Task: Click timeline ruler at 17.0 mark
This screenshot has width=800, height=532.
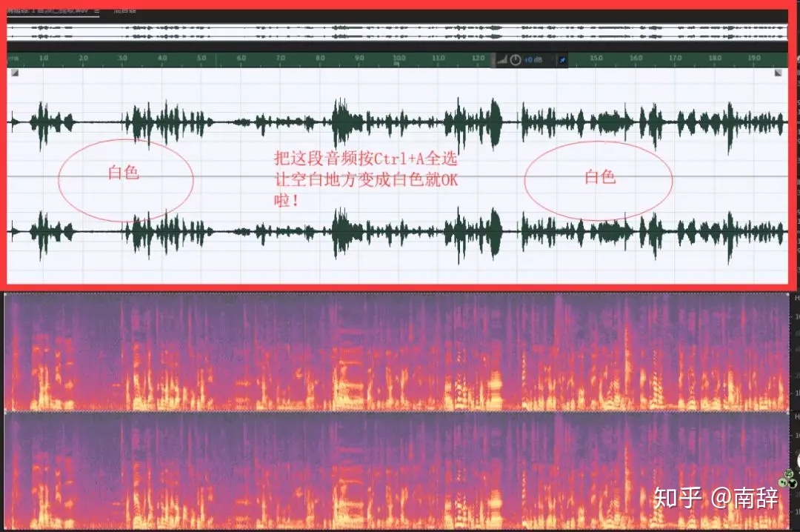Action: (x=676, y=59)
